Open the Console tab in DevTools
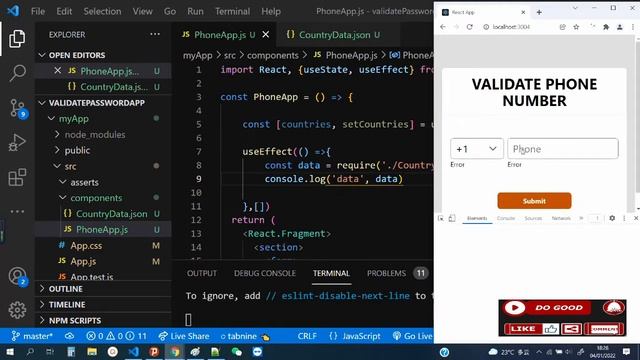The image size is (640, 360). point(506,218)
